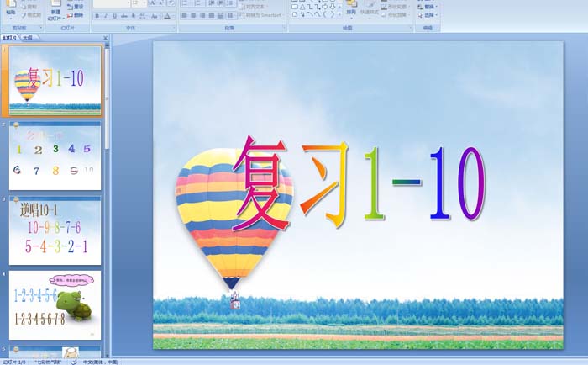
Task: Select slide 3 thumbnail with 逆唱10-1
Action: click(x=55, y=230)
